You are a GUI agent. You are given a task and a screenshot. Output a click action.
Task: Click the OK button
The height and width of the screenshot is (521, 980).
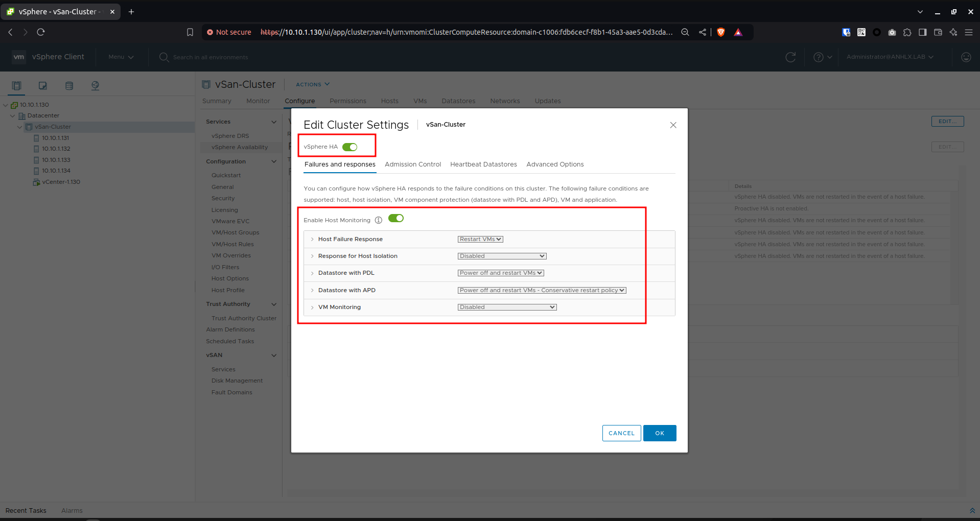click(x=660, y=433)
